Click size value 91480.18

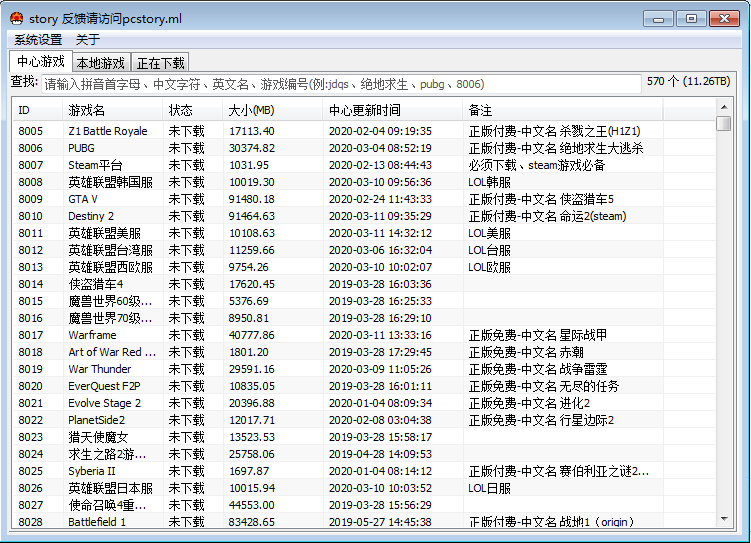252,199
